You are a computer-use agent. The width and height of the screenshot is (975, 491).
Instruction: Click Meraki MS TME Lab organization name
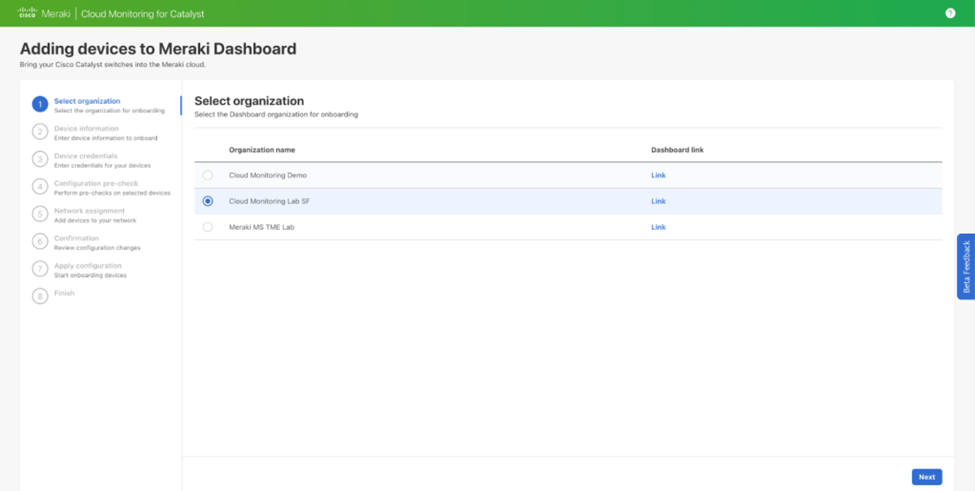(x=261, y=227)
